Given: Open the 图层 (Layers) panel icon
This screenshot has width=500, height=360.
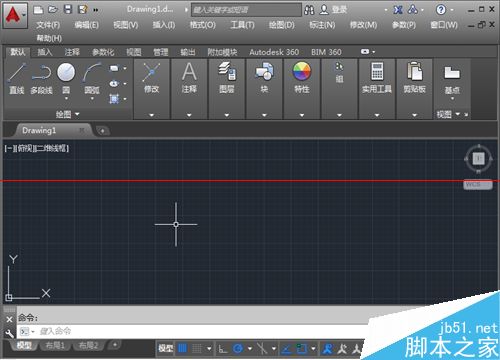Looking at the screenshot, I should click(x=227, y=78).
